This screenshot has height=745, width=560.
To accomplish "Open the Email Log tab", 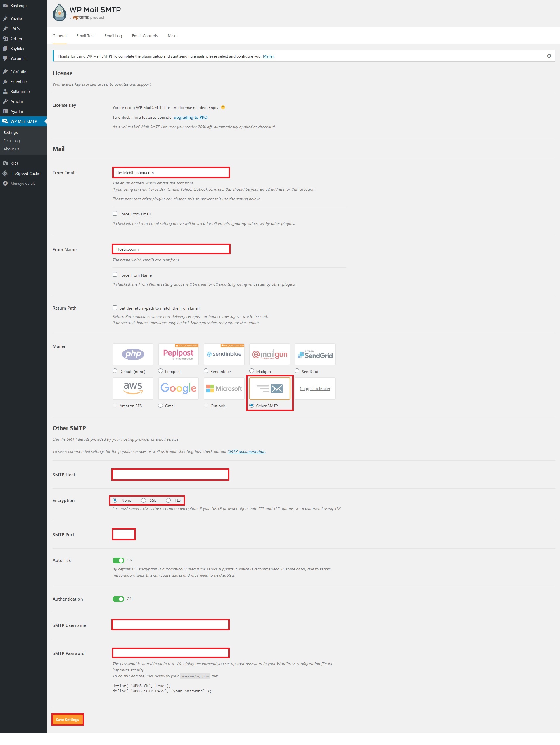I will pyautogui.click(x=113, y=36).
